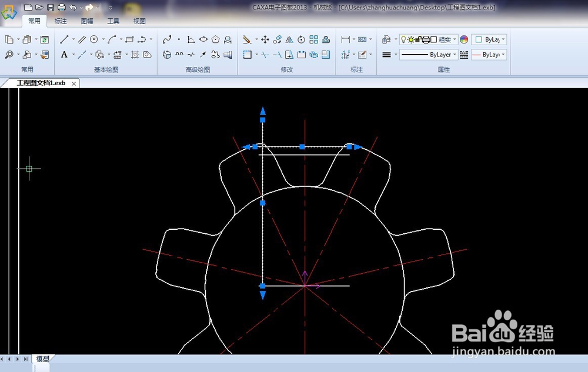The height and width of the screenshot is (372, 588).
Task: Expand the Arc tool dropdown arrow
Action: [x=121, y=39]
